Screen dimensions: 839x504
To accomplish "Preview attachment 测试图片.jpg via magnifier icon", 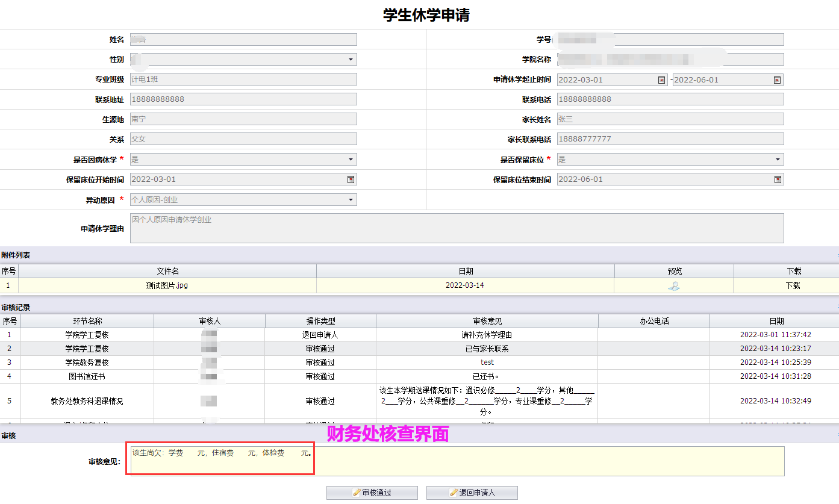I will (x=674, y=286).
